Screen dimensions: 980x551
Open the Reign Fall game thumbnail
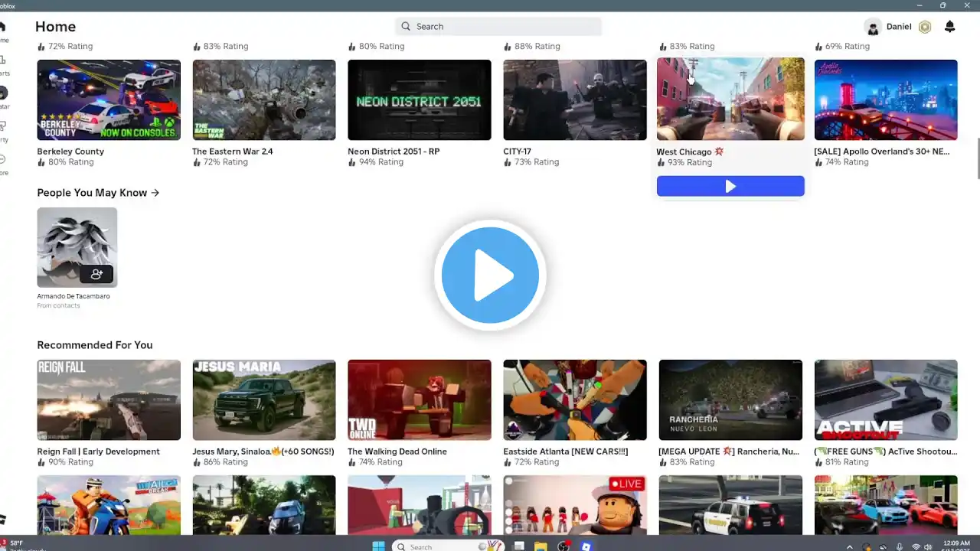click(x=109, y=400)
